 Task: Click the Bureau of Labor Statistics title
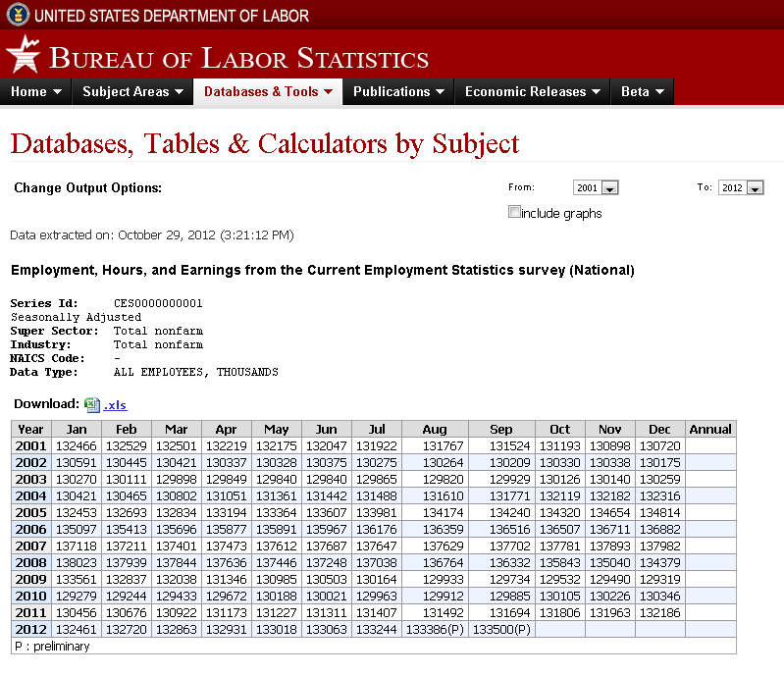[x=238, y=58]
